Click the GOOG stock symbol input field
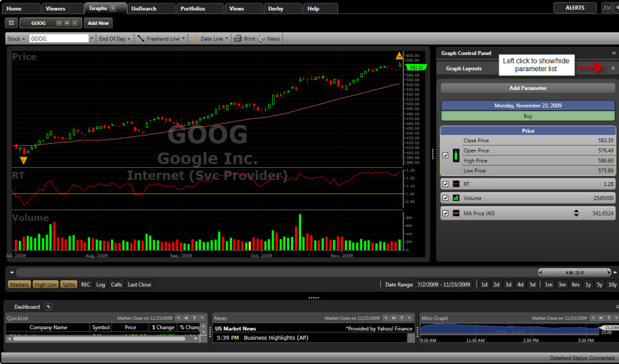619x364 pixels. pos(58,39)
